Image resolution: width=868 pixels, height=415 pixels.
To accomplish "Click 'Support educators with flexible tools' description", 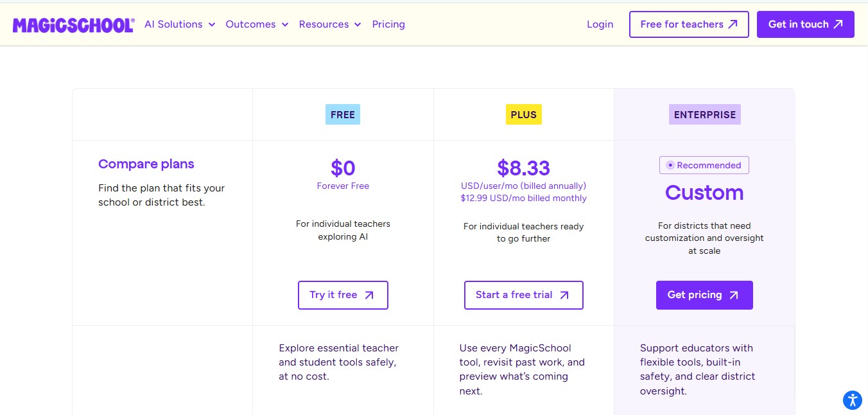I will click(698, 369).
